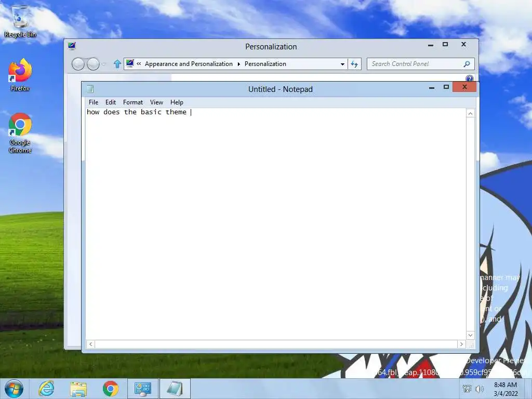Minimize the Personalization window

pyautogui.click(x=431, y=45)
